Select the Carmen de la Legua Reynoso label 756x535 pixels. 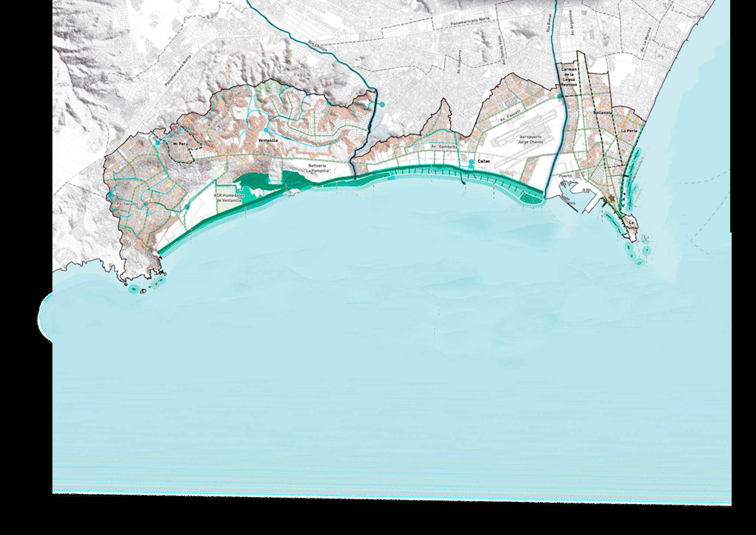569,77
